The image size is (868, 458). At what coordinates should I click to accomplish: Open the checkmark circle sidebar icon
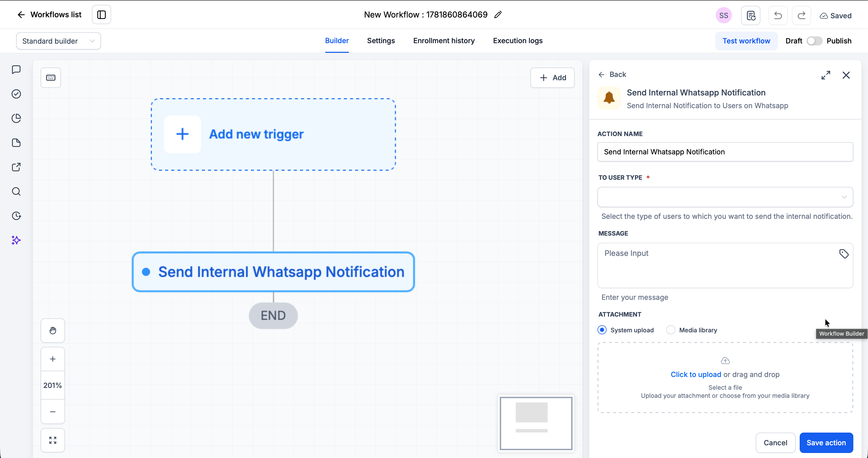16,94
